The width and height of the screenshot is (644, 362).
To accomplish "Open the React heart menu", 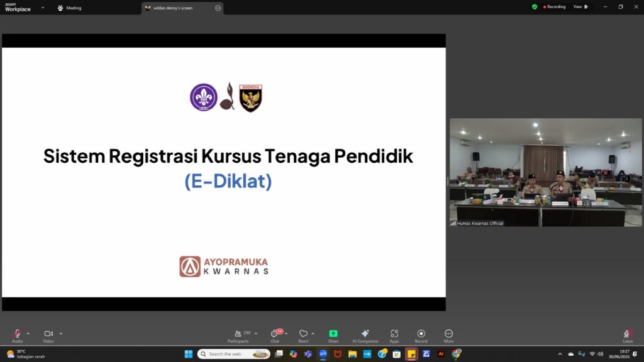I will [x=304, y=336].
